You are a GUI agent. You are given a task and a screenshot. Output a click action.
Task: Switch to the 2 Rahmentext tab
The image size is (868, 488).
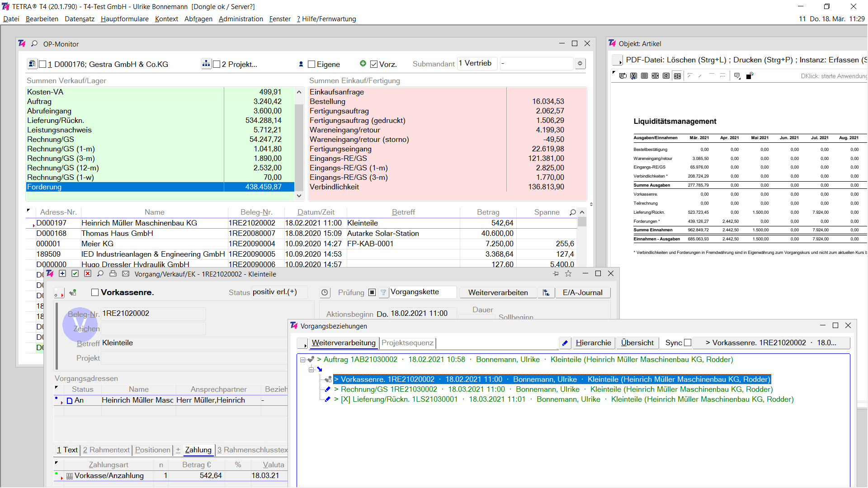tap(107, 450)
